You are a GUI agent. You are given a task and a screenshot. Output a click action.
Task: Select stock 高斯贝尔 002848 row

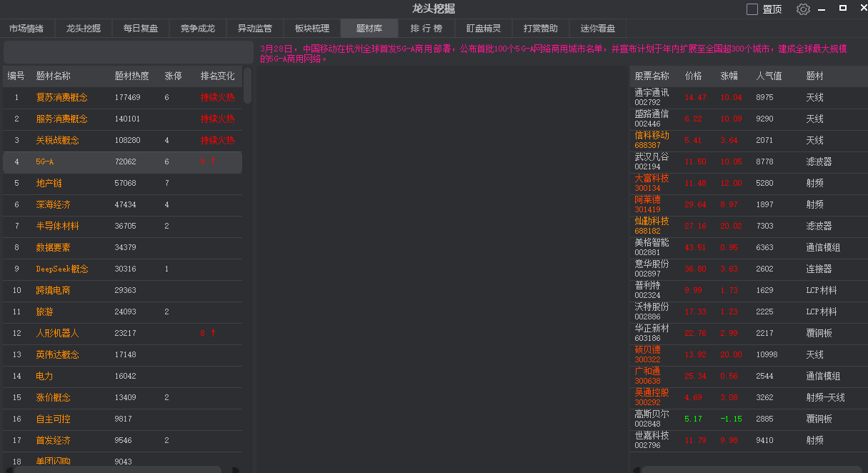(652, 419)
